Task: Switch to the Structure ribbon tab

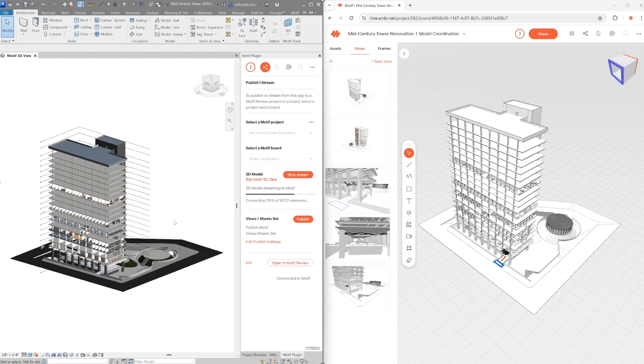Action: click(48, 13)
